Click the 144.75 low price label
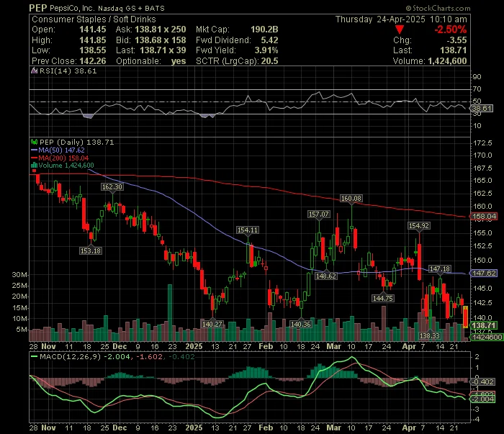 [383, 298]
